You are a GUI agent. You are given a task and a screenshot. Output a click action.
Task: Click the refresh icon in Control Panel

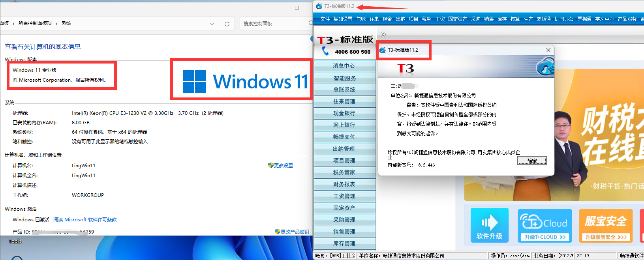pos(227,24)
